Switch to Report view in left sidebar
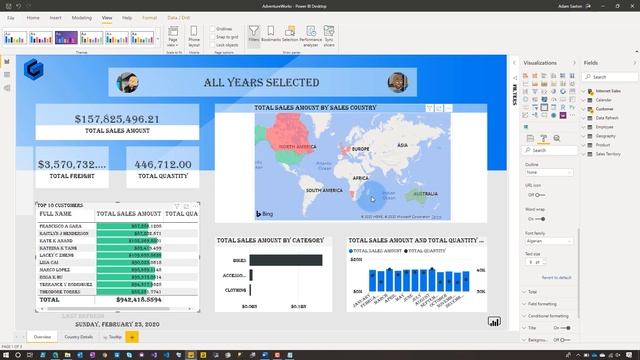Viewport: 640px width, 360px height. 7,62
